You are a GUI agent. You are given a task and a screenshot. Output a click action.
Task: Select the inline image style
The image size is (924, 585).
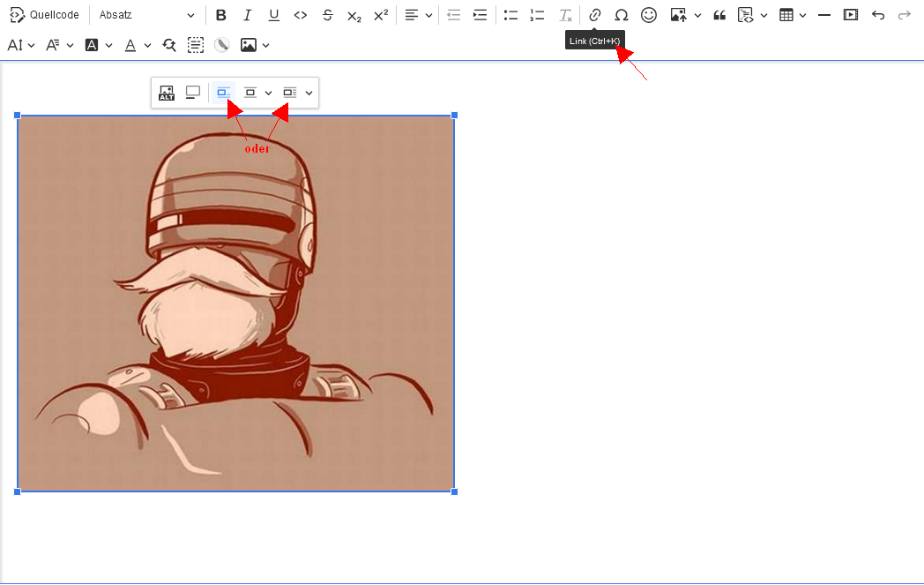click(223, 93)
